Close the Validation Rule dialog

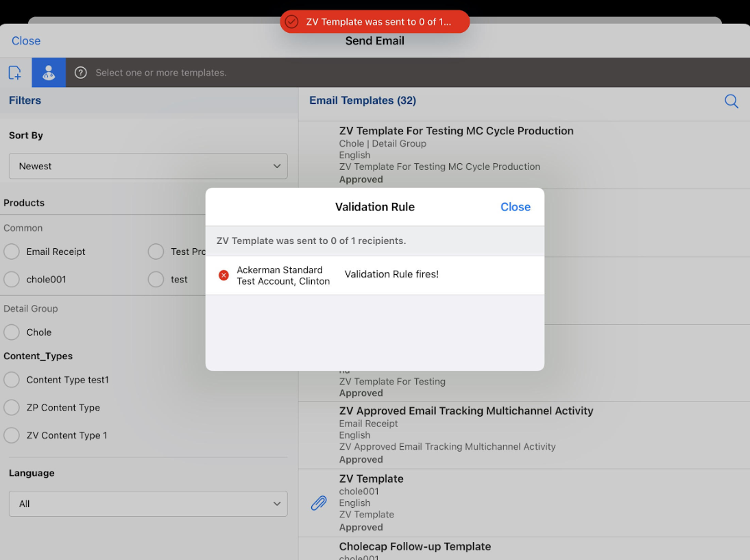[515, 207]
